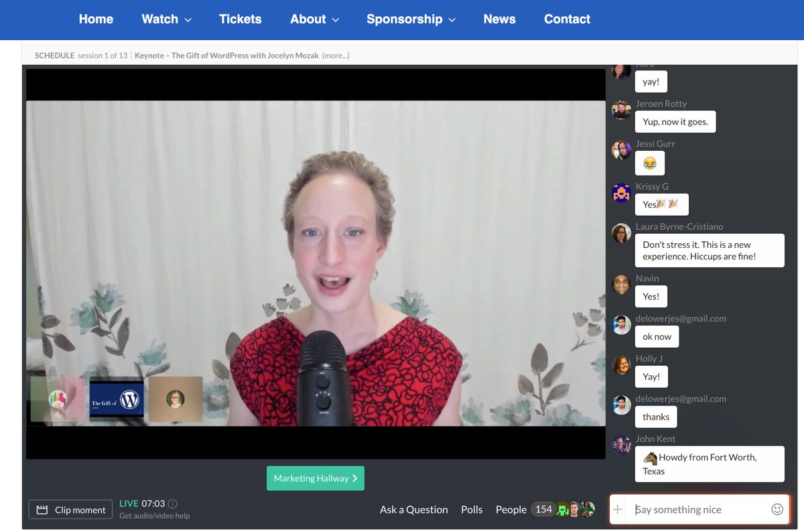Click delowerjes avatar beside 'ok now'

[622, 325]
